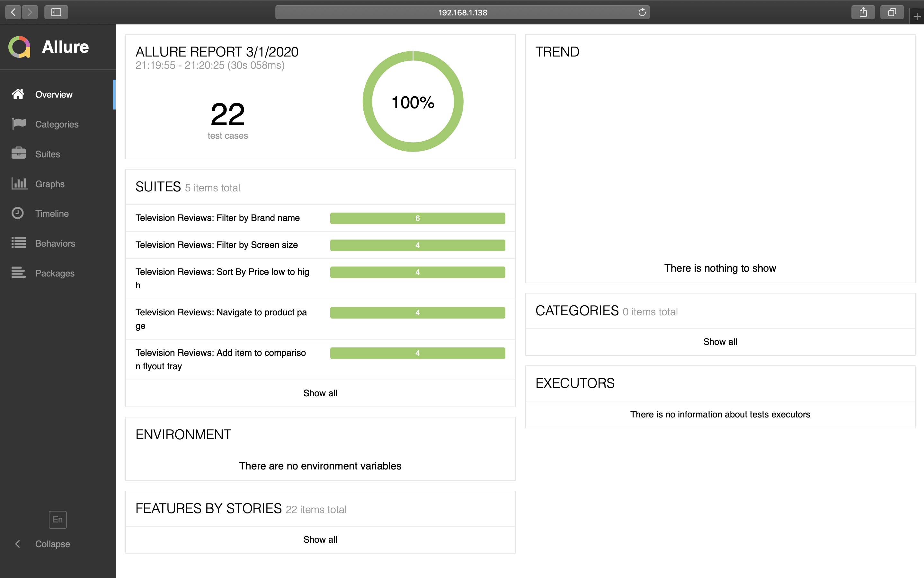Click the browser share icon
The image size is (924, 578).
click(x=863, y=12)
